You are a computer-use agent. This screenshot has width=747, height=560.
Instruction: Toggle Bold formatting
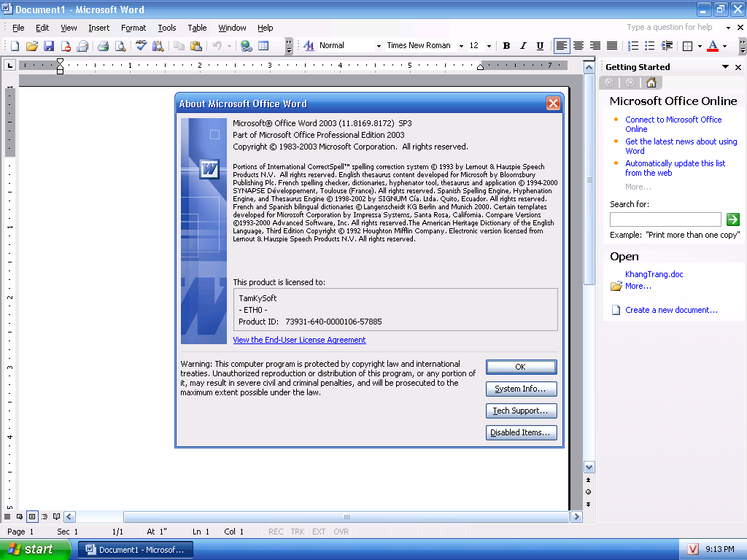(x=506, y=46)
